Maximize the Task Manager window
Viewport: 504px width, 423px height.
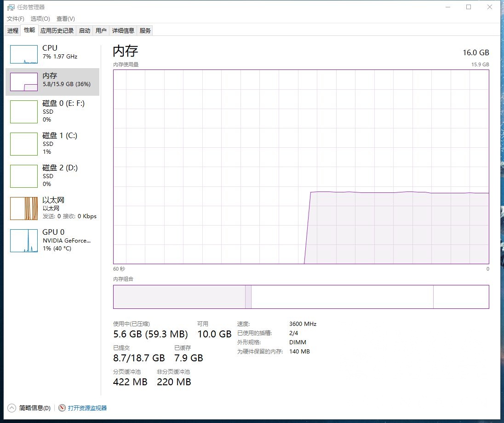pyautogui.click(x=469, y=7)
